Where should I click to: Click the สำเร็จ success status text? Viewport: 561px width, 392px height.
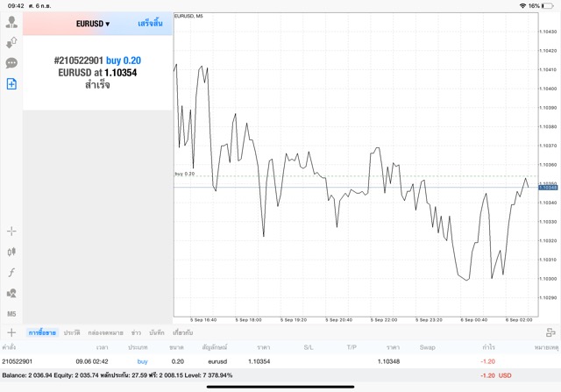click(97, 85)
